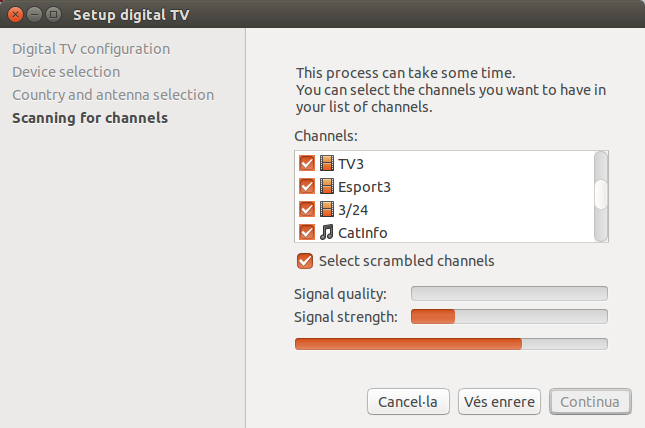Screen dimensions: 645x428
Task: Click the Esport3 film strip icon
Action: pyautogui.click(x=327, y=186)
